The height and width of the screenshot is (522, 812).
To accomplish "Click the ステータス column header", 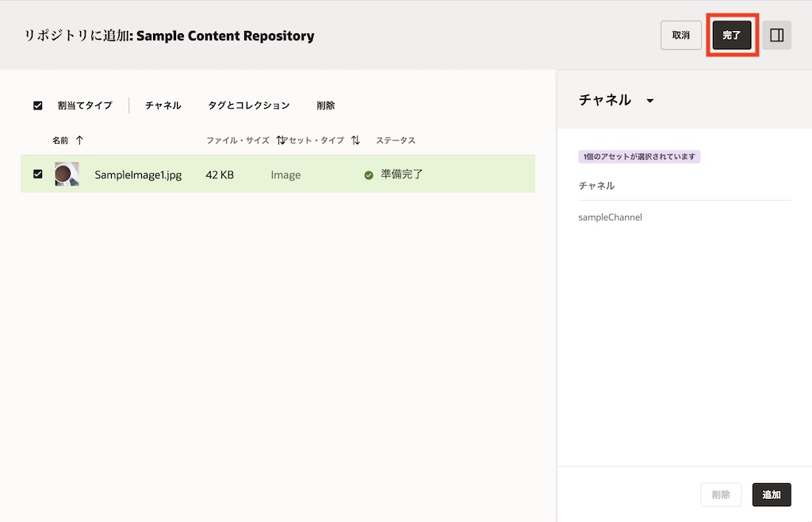I will coord(396,140).
